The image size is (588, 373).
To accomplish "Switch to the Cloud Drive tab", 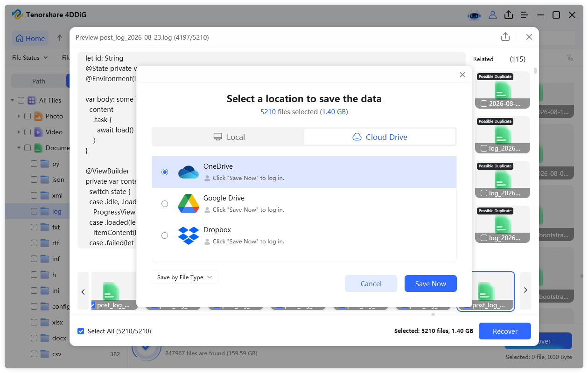I will click(379, 137).
